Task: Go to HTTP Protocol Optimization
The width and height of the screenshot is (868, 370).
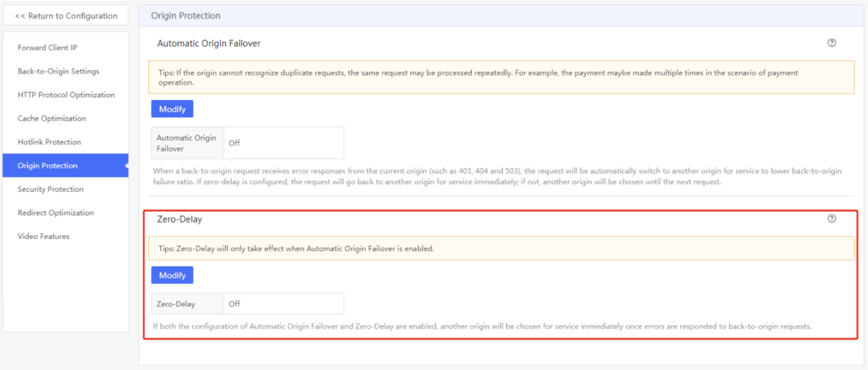Action: click(66, 95)
